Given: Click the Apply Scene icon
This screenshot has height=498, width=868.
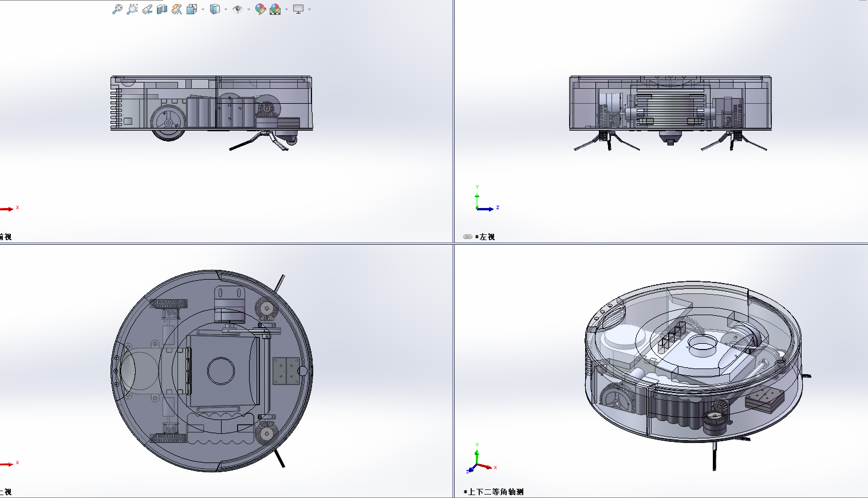Looking at the screenshot, I should click(275, 9).
